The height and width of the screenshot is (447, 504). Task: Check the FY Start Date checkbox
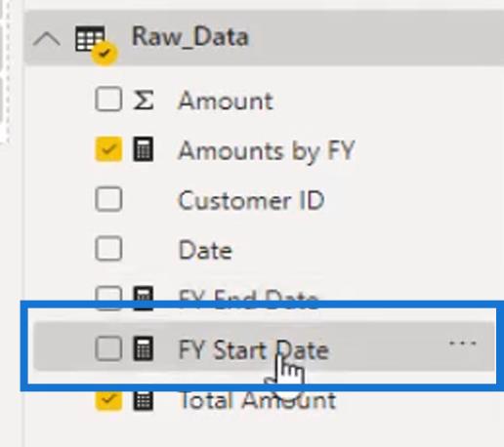(108, 348)
